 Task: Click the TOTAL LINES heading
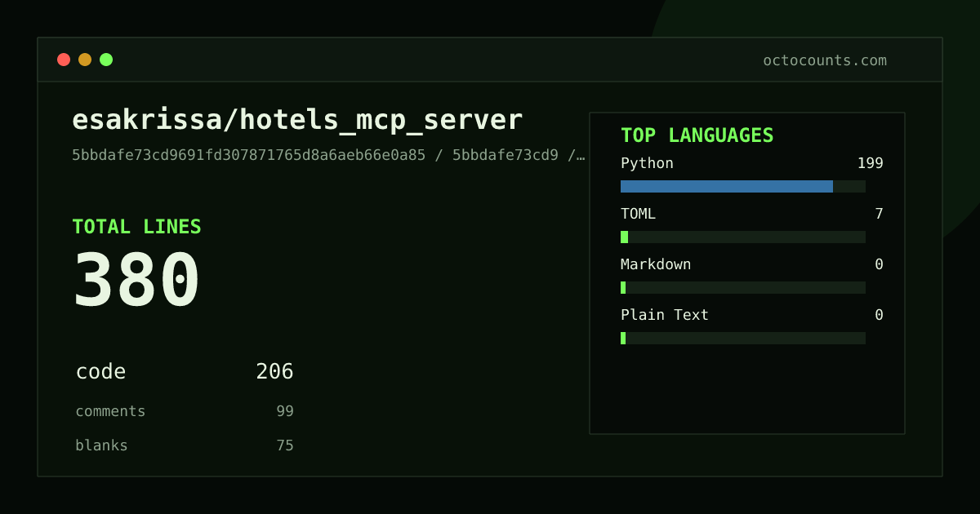coord(136,227)
